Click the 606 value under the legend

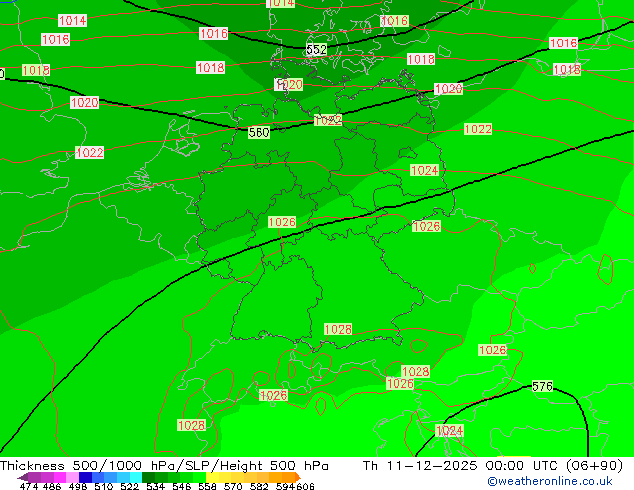coord(305,486)
